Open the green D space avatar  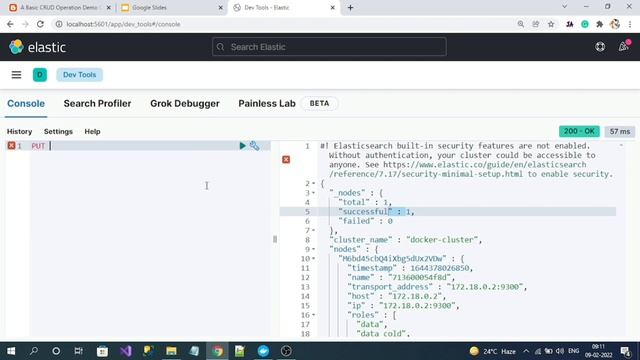click(40, 75)
